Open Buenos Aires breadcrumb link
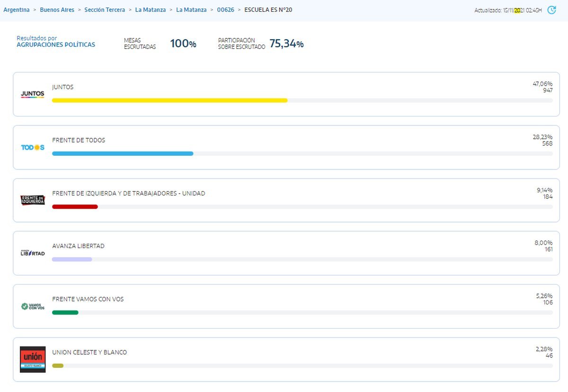The height and width of the screenshot is (392, 568). tap(57, 10)
